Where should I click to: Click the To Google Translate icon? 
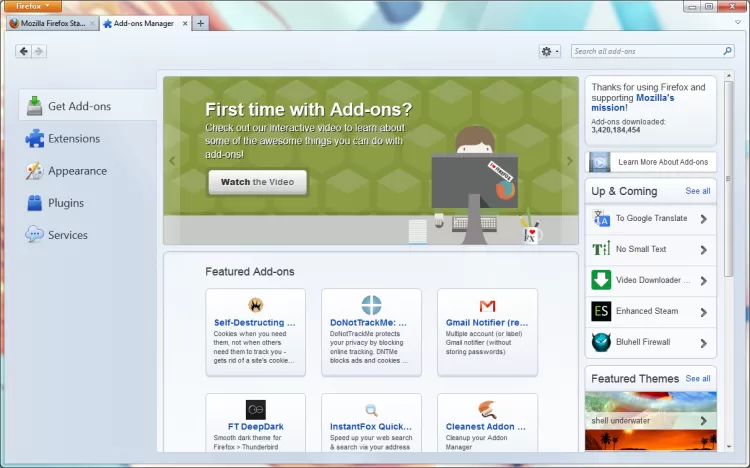point(601,218)
